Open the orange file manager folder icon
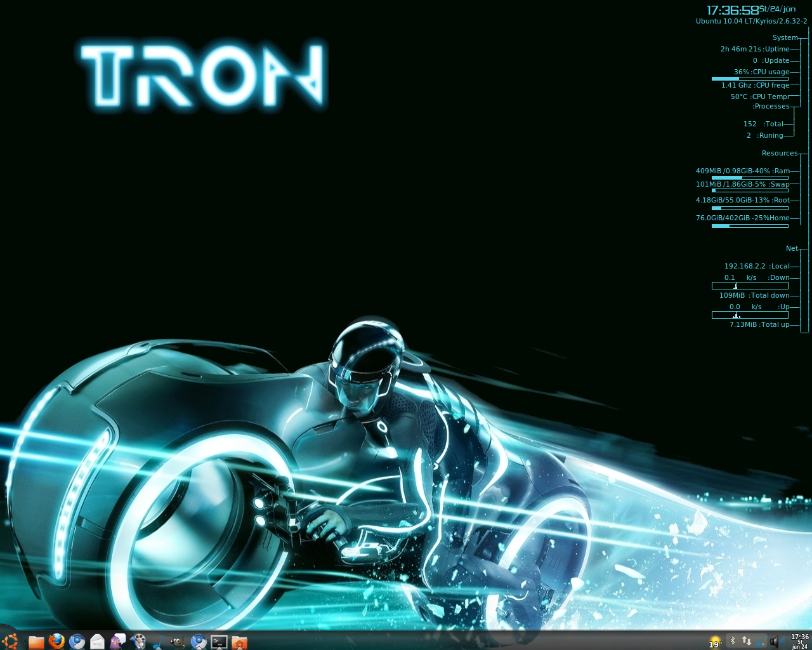 pyautogui.click(x=36, y=642)
